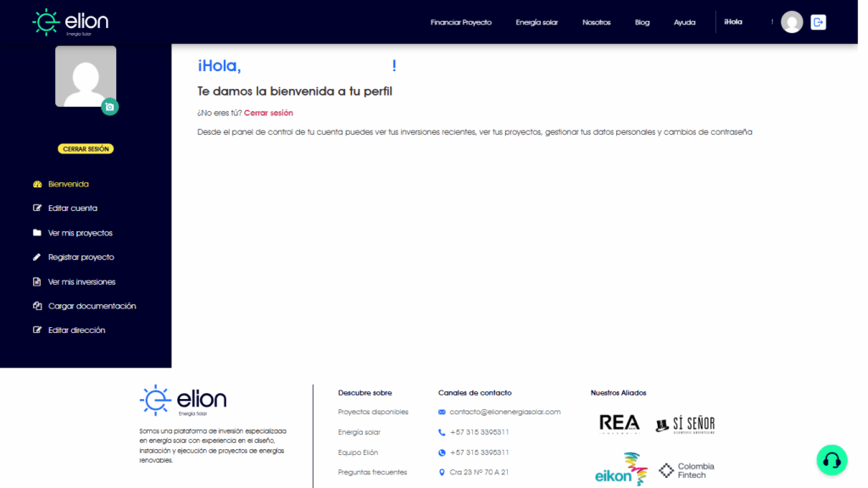
Task: Select the Ver mis inversiones document icon
Action: pos(36,281)
